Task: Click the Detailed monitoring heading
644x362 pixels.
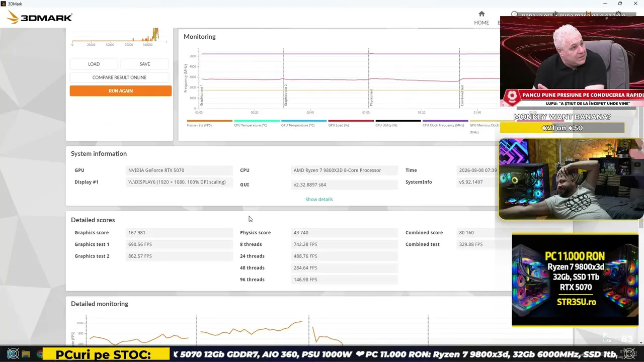Action: 100,304
